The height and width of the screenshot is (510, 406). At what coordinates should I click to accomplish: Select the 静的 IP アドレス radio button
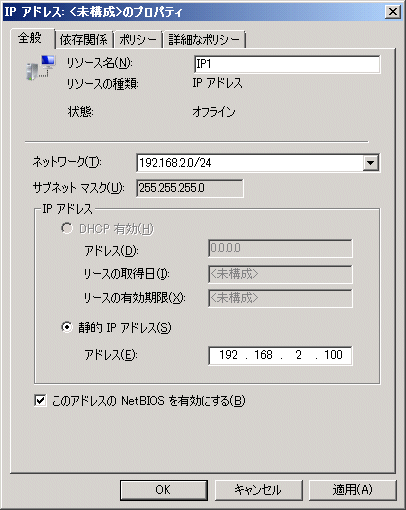67,327
